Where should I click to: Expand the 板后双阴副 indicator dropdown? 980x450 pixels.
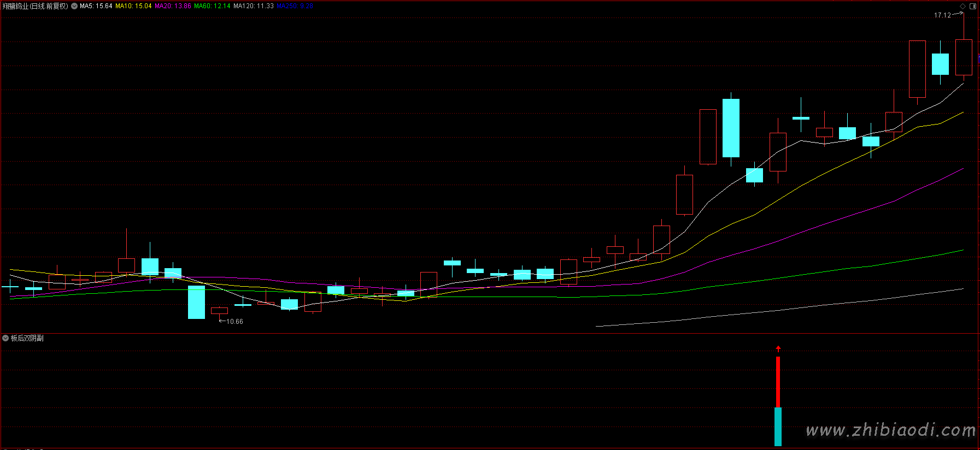5,338
